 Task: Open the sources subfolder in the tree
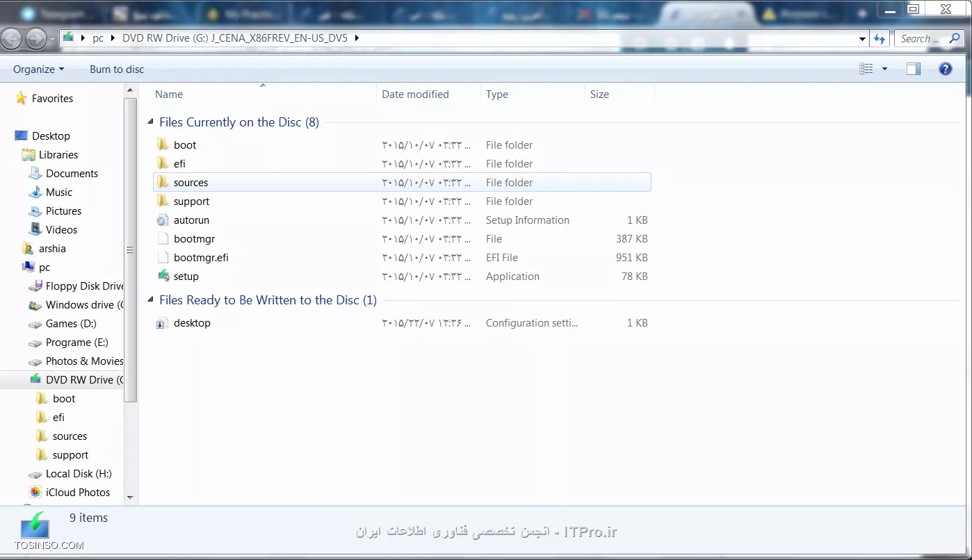70,436
